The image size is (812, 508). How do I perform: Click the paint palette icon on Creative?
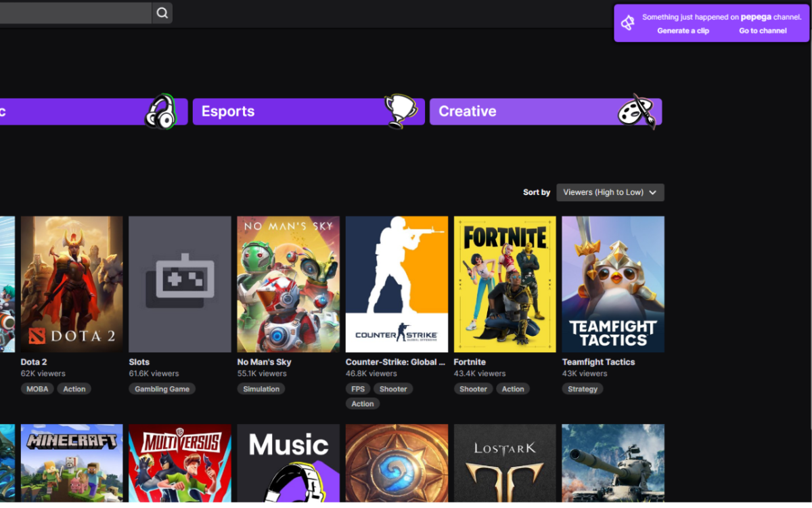point(637,112)
